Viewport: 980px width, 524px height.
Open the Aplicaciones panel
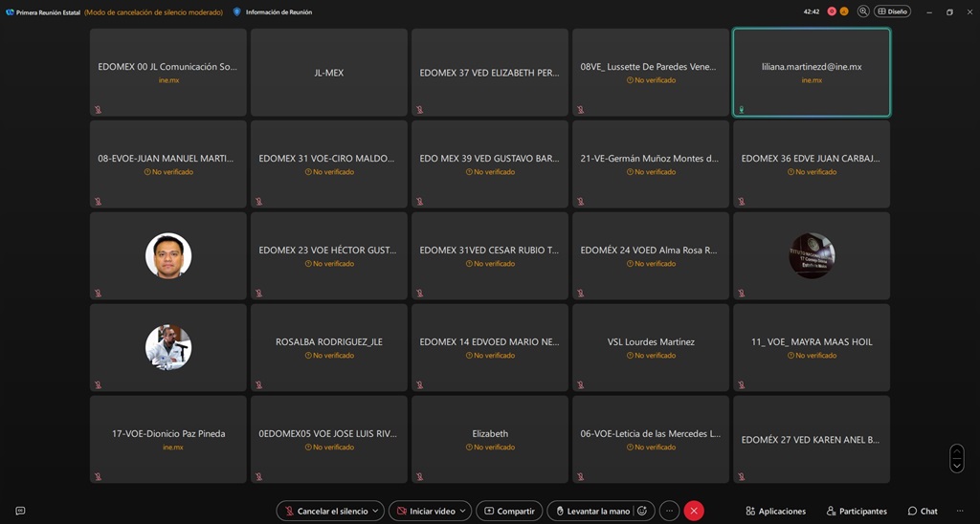(x=775, y=511)
